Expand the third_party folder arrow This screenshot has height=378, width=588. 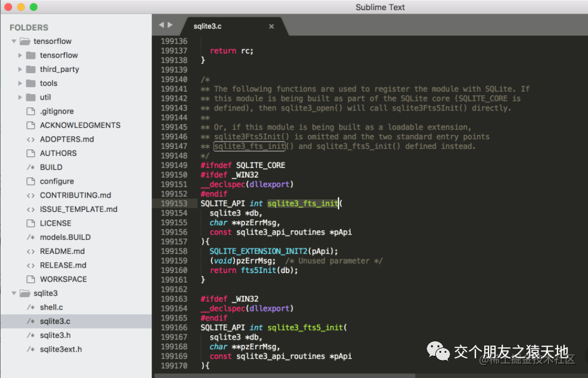[x=20, y=69]
